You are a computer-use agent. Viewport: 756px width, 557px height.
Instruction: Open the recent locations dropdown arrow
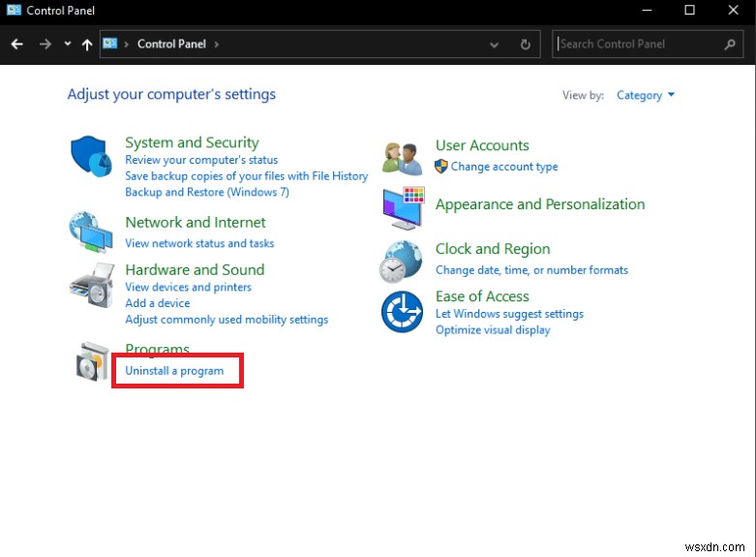[x=68, y=45]
